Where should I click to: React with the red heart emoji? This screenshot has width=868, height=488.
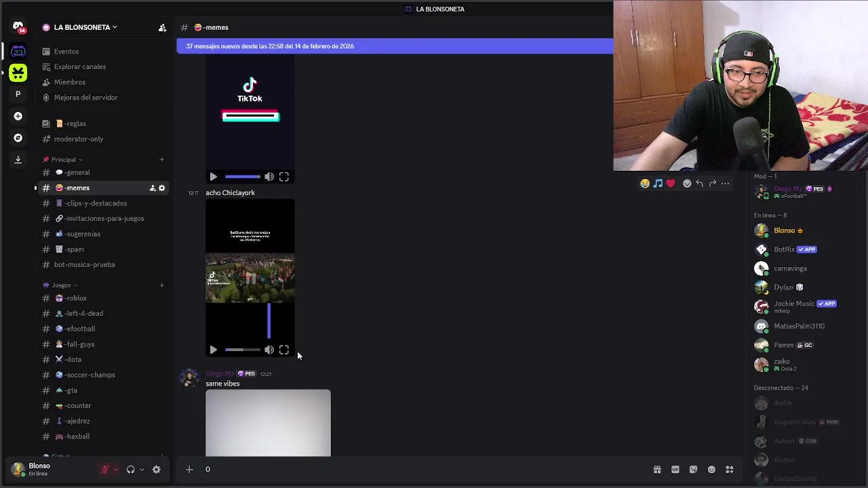[x=671, y=184]
